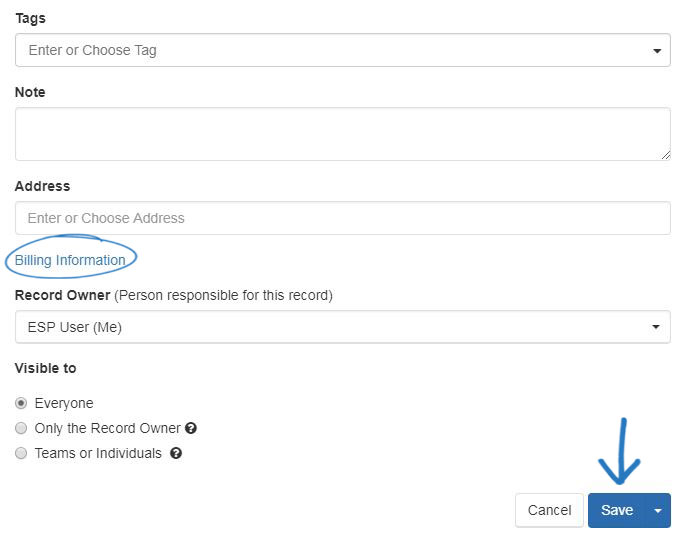Click help icon beside Teams or Individuals
The image size is (687, 553).
tap(176, 453)
